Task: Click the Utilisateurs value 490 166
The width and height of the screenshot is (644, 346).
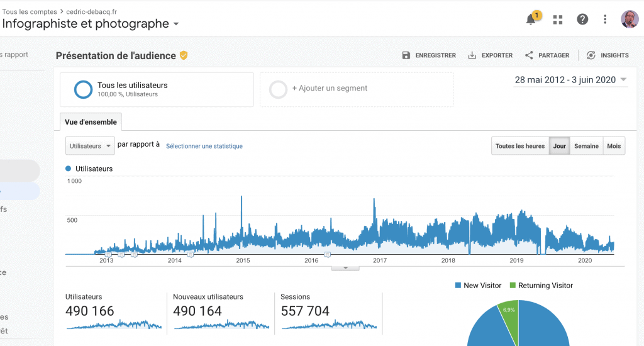Action: click(x=89, y=311)
